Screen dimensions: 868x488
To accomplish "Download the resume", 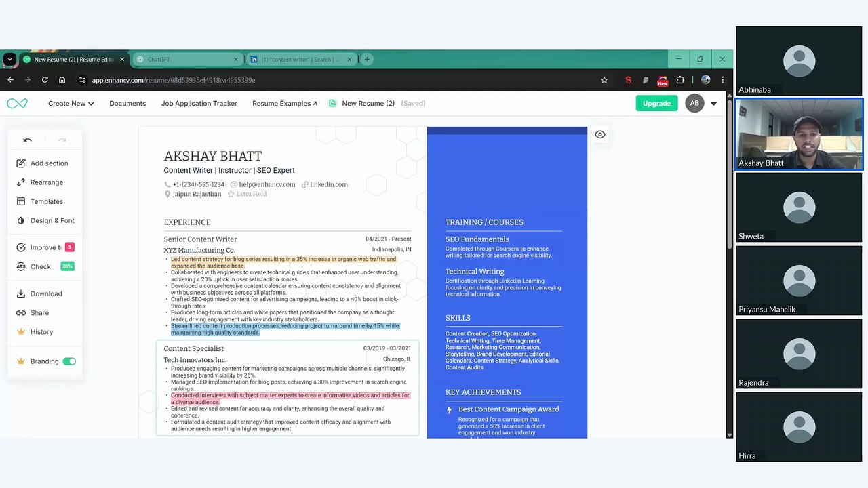I will [39, 293].
